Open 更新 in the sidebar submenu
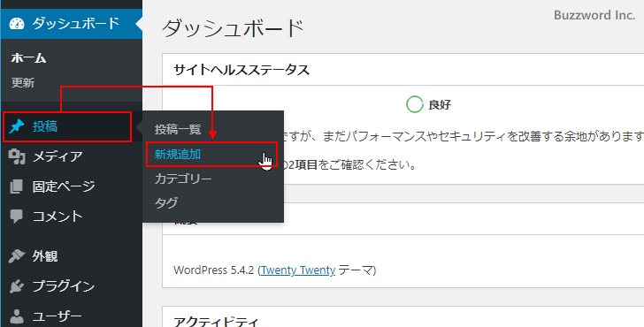Image resolution: width=644 pixels, height=327 pixels. point(23,83)
